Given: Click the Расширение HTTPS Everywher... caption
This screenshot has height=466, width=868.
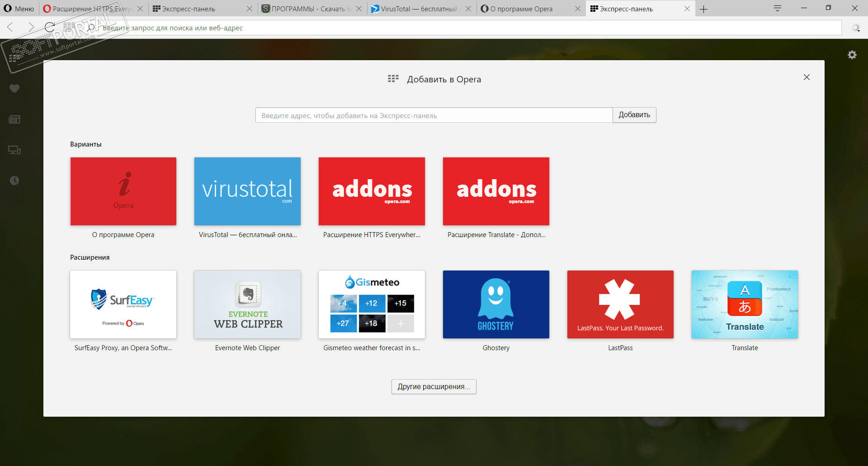Looking at the screenshot, I should tap(372, 235).
